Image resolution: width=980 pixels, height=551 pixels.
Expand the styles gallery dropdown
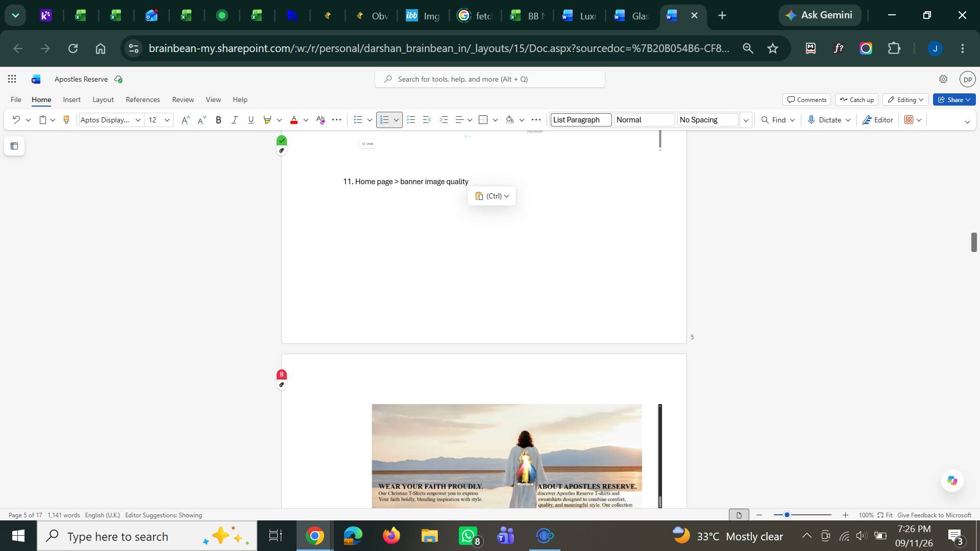pos(746,120)
